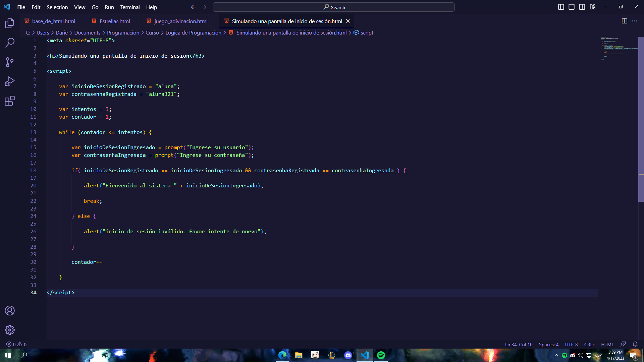Expand Logica de Programacion breadcrumb
644x362 pixels.
(193, 33)
